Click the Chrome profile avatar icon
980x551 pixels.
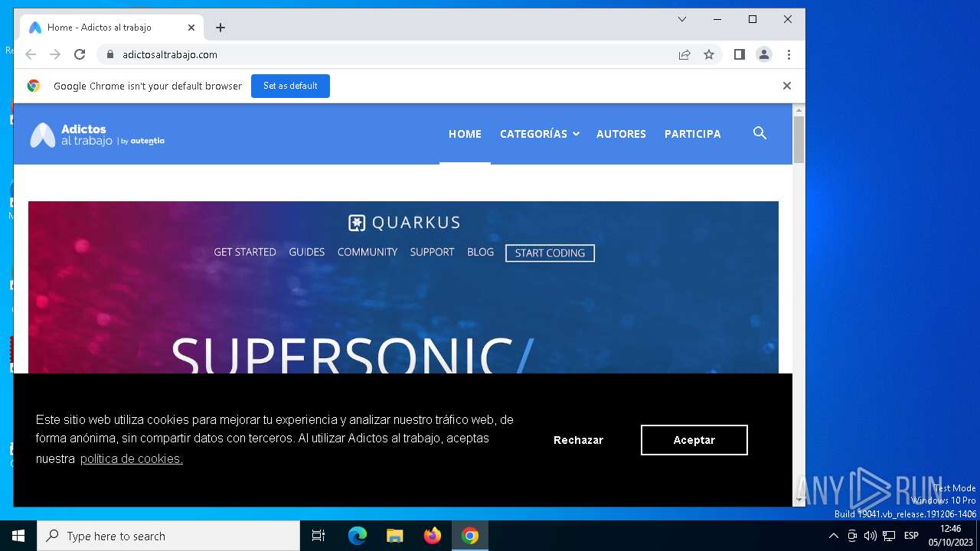point(763,54)
